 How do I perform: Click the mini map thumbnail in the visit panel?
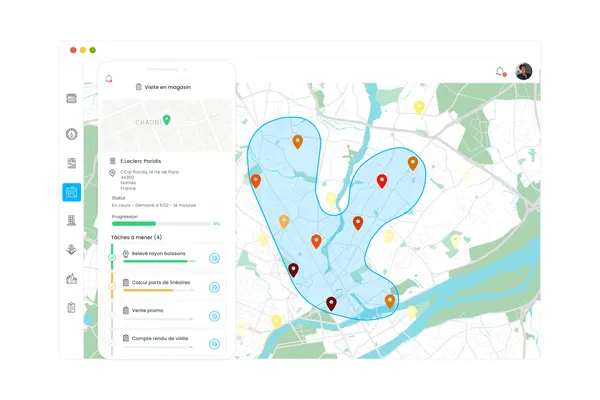[167, 126]
